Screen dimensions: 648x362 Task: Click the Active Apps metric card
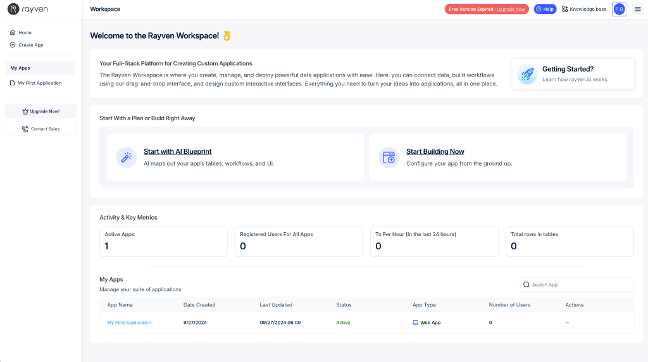click(163, 241)
